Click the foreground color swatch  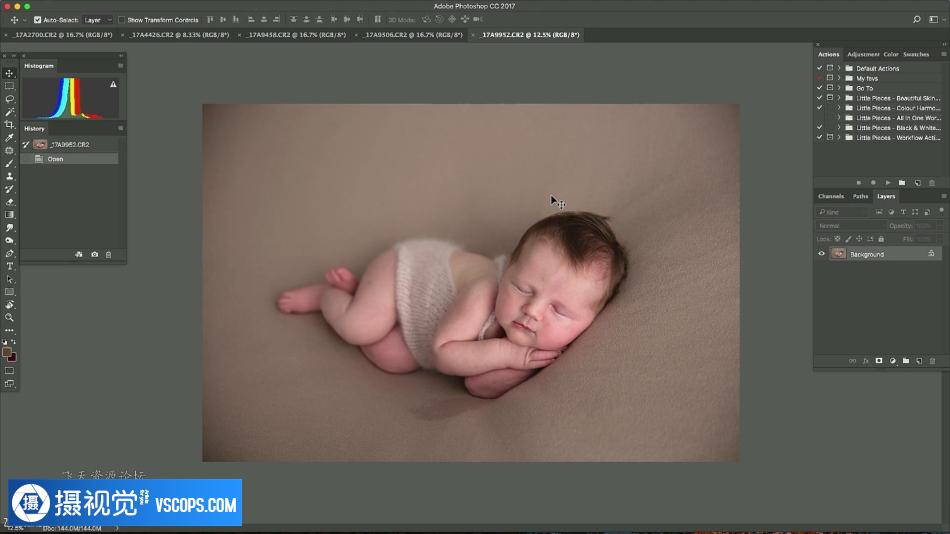coord(7,352)
